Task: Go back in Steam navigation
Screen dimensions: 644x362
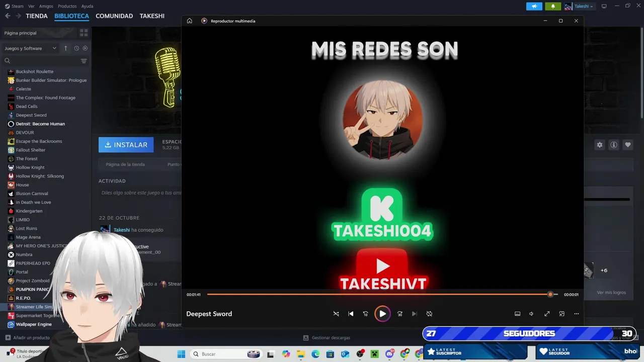Action: pos(8,16)
